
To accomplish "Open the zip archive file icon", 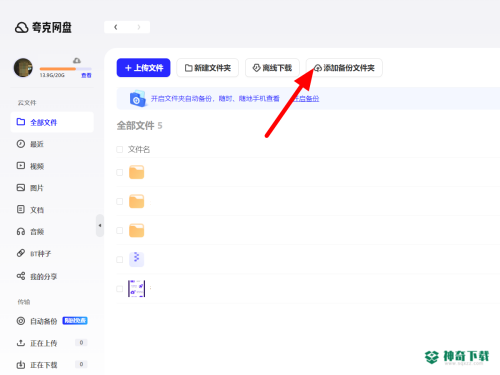I will 136,259.
